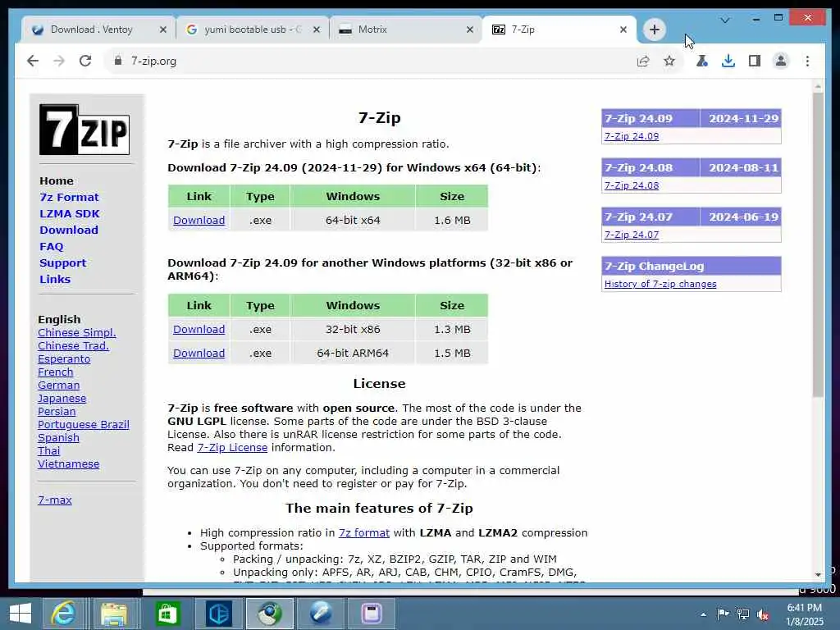Bookmark this page with the star icon
Screen dimensions: 840x630
[669, 61]
